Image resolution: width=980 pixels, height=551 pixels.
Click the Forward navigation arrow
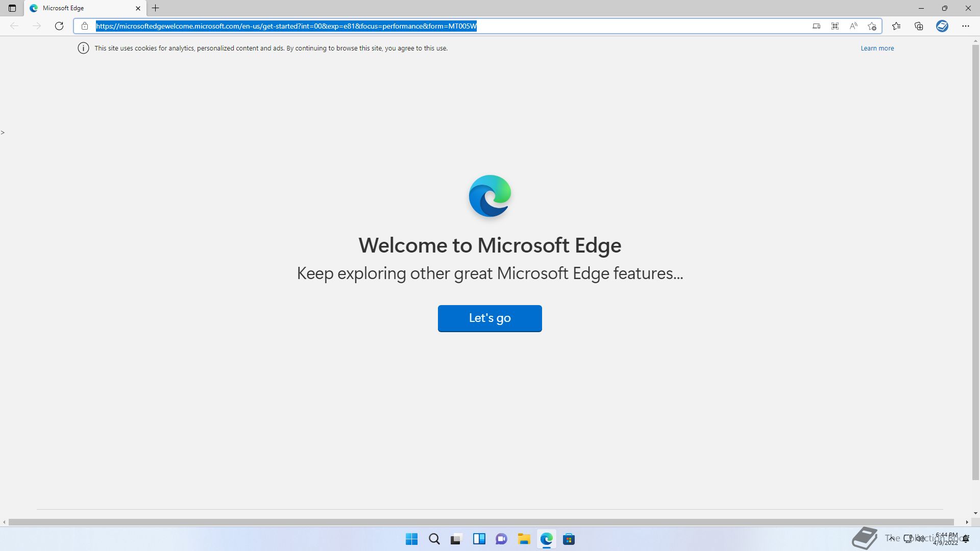pyautogui.click(x=36, y=26)
